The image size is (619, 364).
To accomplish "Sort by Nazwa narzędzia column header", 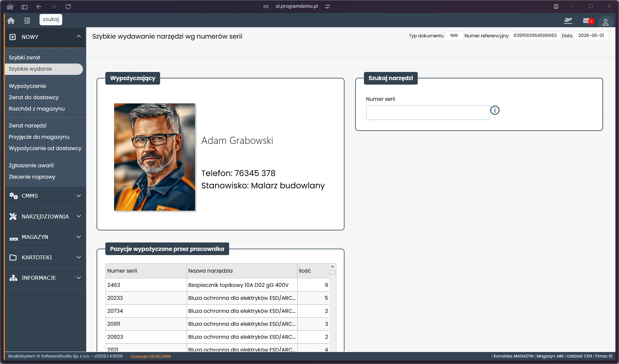I will (x=242, y=271).
